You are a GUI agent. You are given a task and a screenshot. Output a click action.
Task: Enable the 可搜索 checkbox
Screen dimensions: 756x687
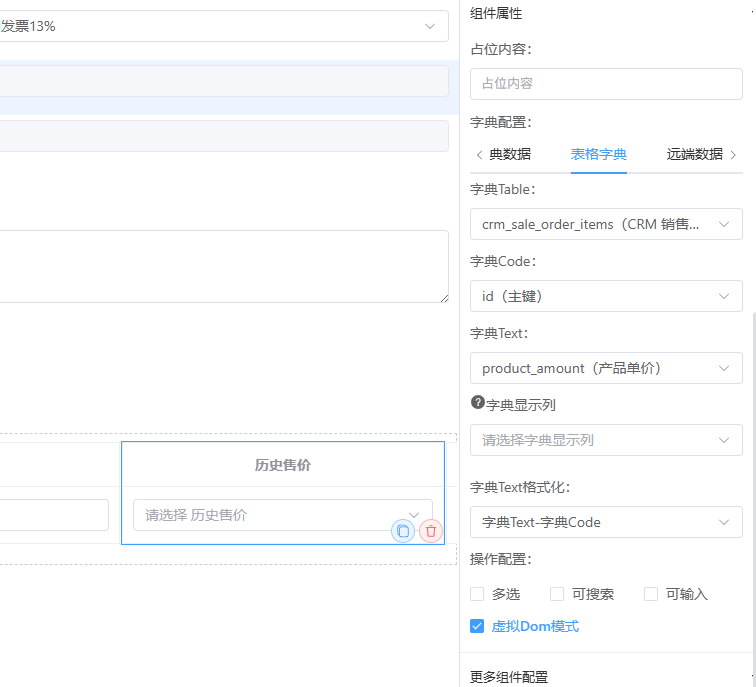pos(557,594)
